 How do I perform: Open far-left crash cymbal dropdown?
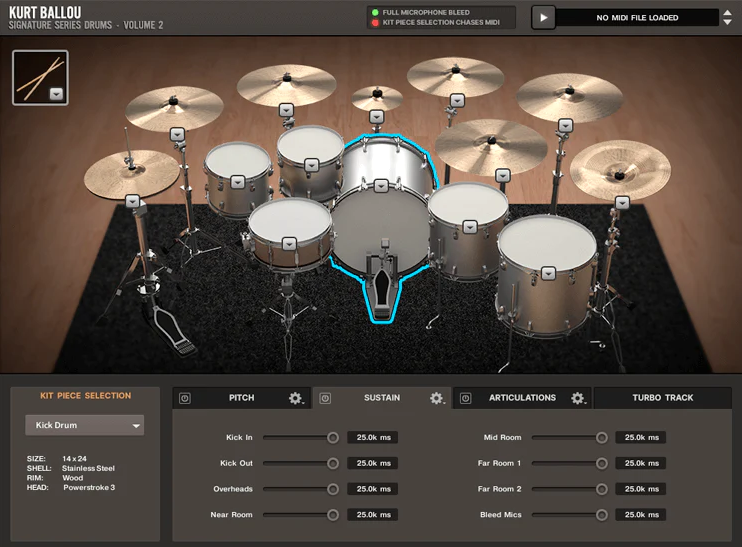177,134
